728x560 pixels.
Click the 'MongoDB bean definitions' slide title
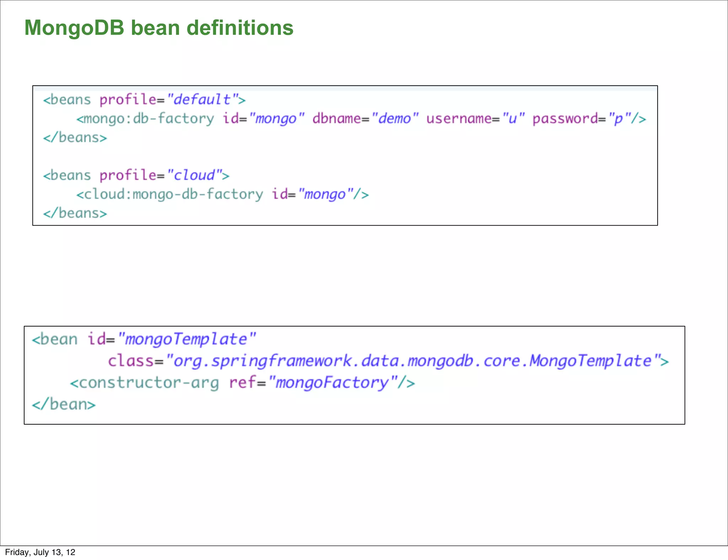(x=159, y=28)
